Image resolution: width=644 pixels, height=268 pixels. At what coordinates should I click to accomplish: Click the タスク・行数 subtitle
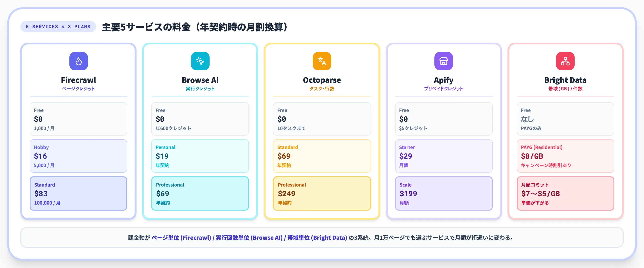(322, 89)
